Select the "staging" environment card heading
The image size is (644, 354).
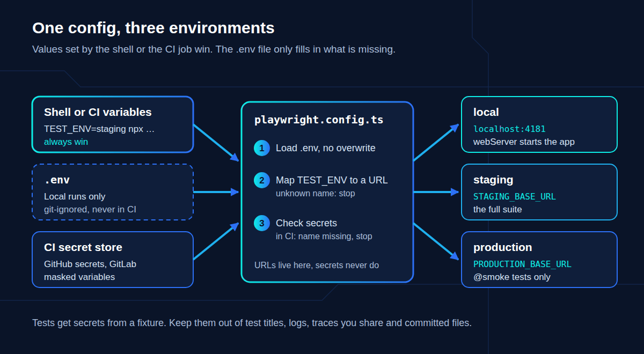pyautogui.click(x=493, y=180)
